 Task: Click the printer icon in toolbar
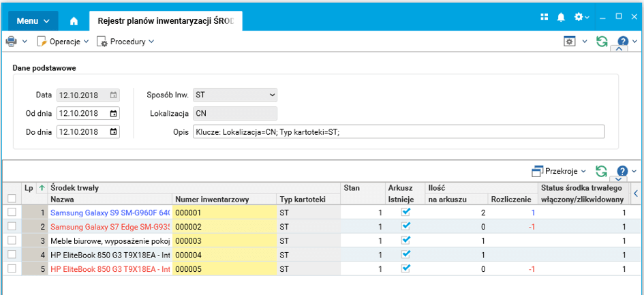point(12,42)
